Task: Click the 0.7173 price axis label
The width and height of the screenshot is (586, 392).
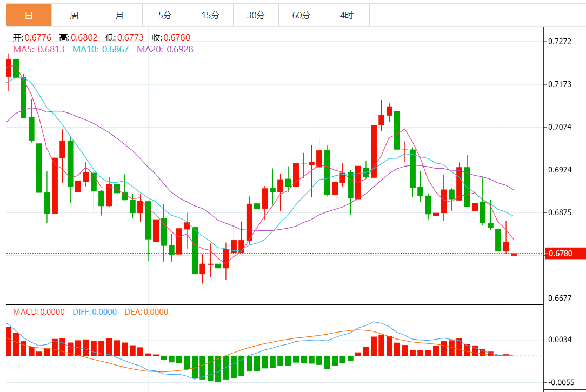Action: 560,84
